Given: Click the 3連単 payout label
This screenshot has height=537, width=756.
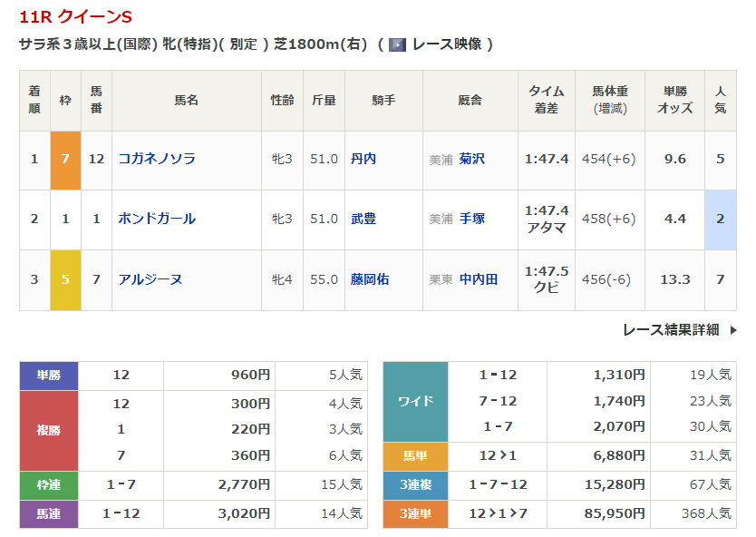Looking at the screenshot, I should (416, 513).
